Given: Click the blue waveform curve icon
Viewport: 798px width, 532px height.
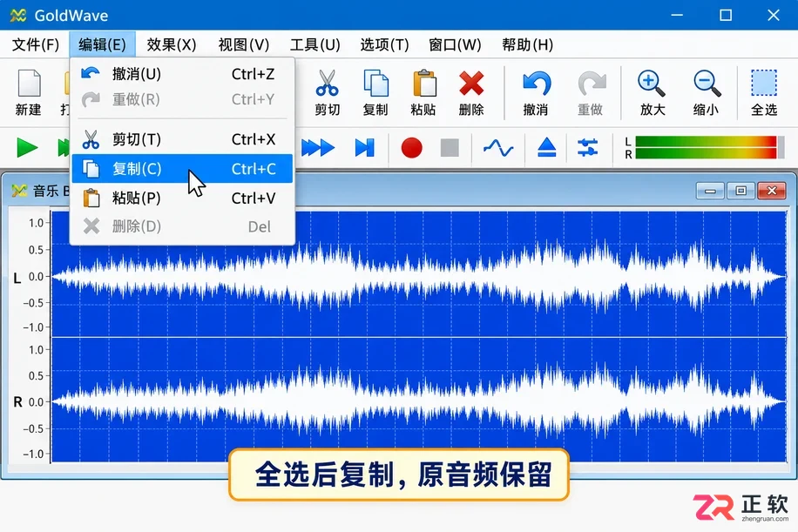Looking at the screenshot, I should (x=498, y=148).
